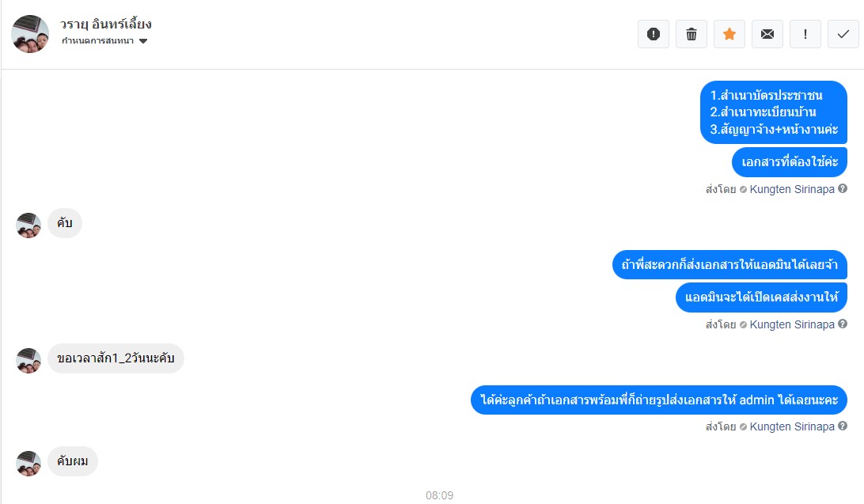
Task: Click the Kungten Sirinapa sender name under เอกสารที่ต้องใช้ค่ะ
Action: pos(792,189)
